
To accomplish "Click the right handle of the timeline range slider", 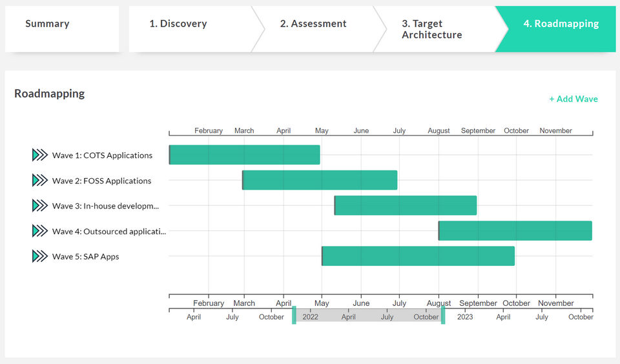I will pyautogui.click(x=443, y=315).
